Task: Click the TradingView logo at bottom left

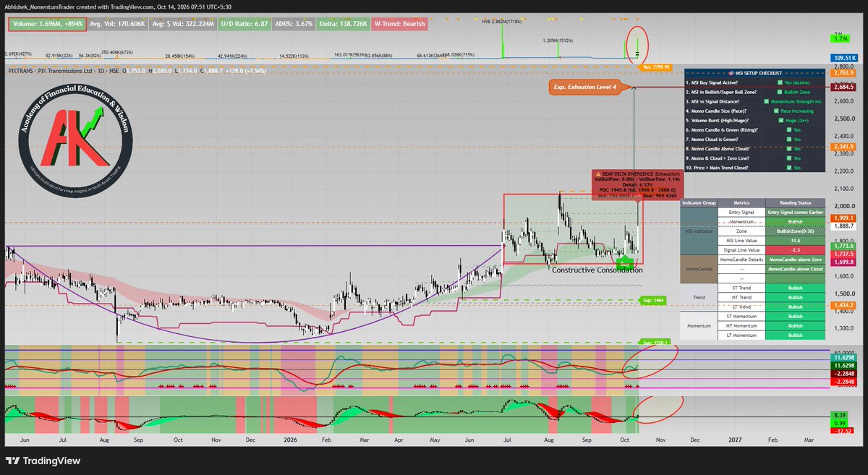Action: pos(43,461)
